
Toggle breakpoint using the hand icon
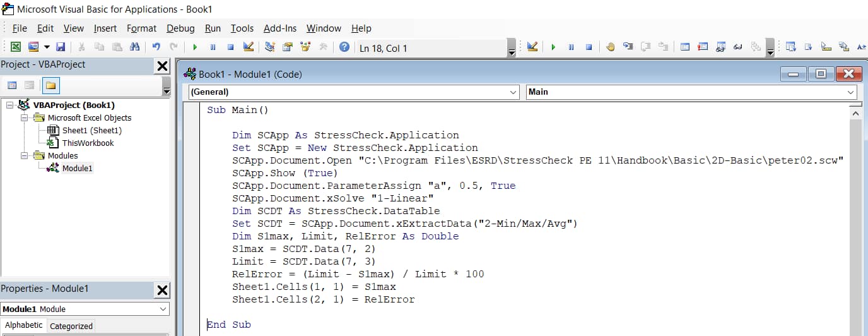610,47
